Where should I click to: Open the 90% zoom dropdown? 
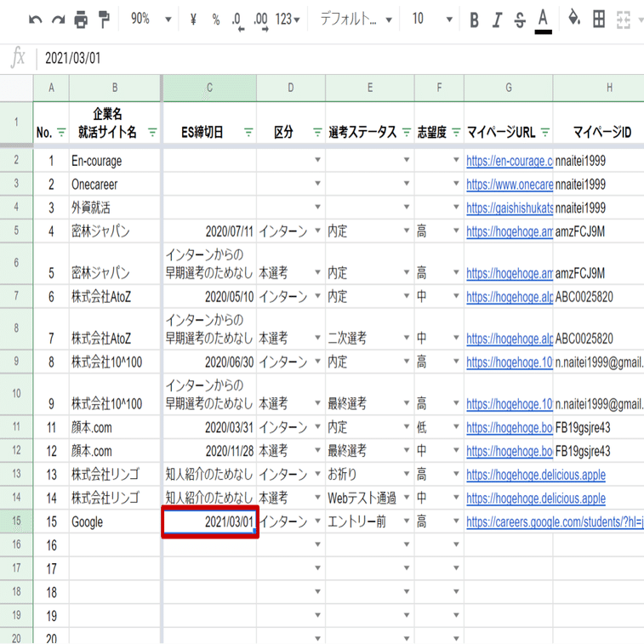pyautogui.click(x=151, y=19)
